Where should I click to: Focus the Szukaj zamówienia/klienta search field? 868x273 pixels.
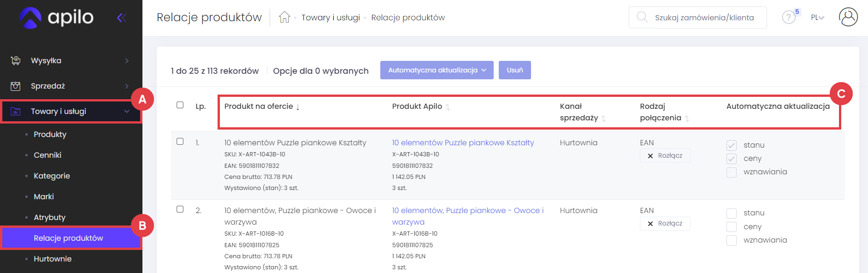pyautogui.click(x=704, y=18)
